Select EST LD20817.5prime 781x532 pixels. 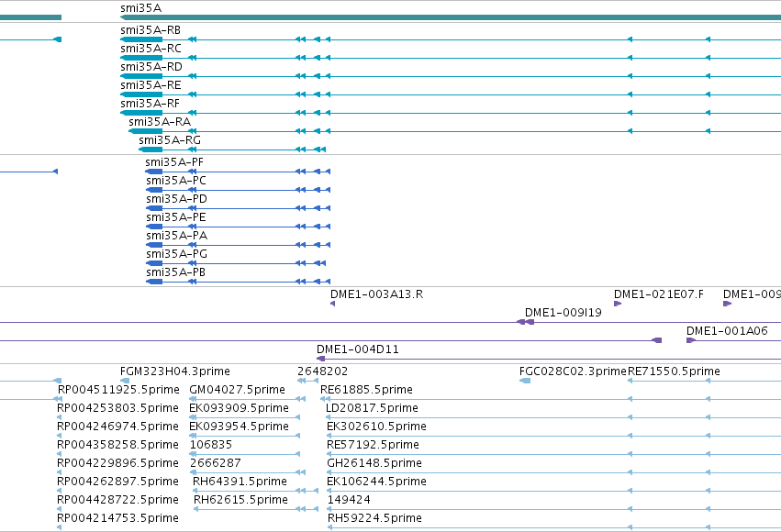[372, 408]
